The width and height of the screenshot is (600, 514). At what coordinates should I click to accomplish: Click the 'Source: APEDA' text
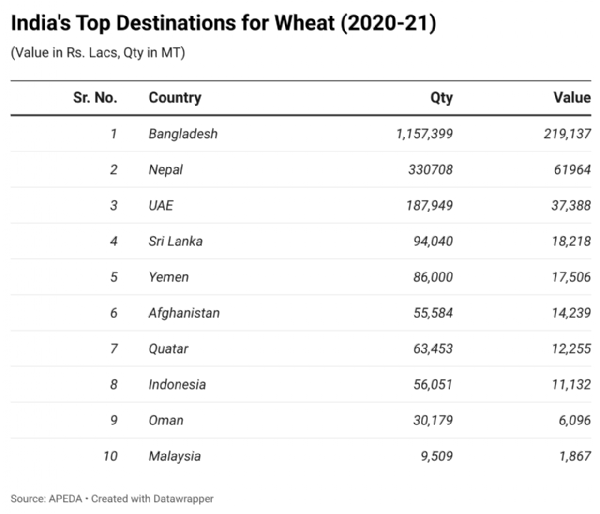coord(45,498)
